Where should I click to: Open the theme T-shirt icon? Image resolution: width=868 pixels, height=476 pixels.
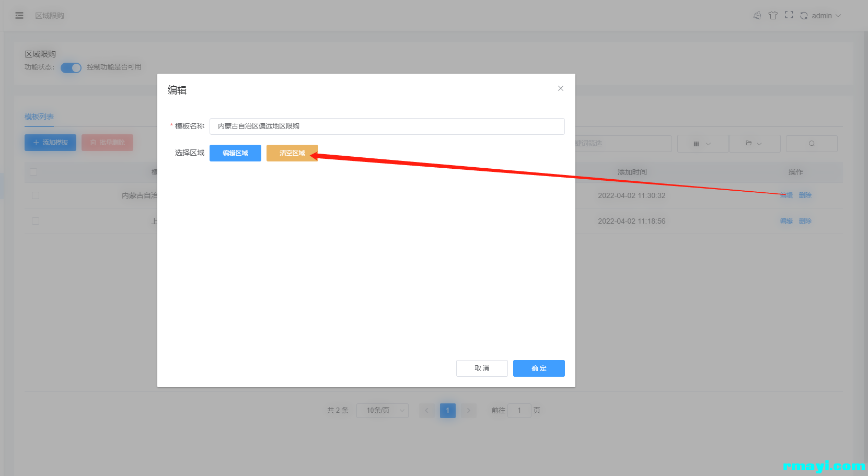point(773,16)
